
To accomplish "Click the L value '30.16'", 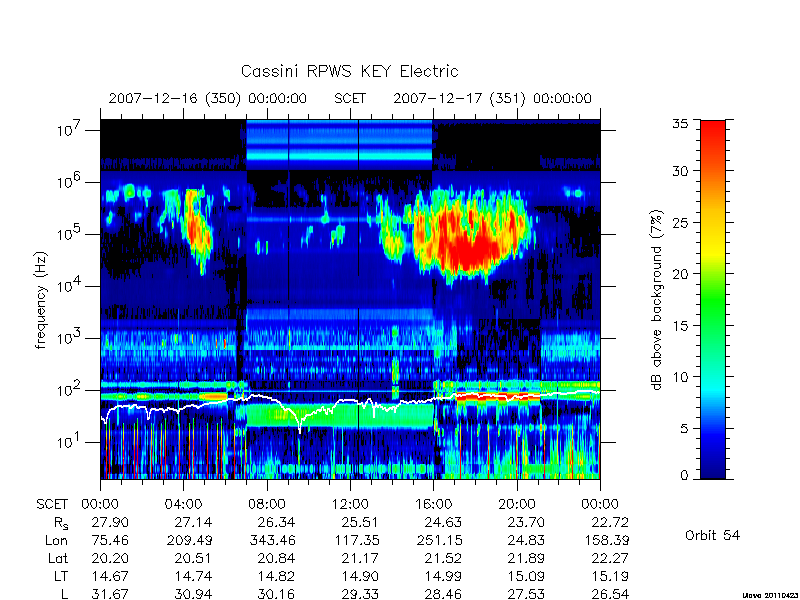I will (276, 594).
